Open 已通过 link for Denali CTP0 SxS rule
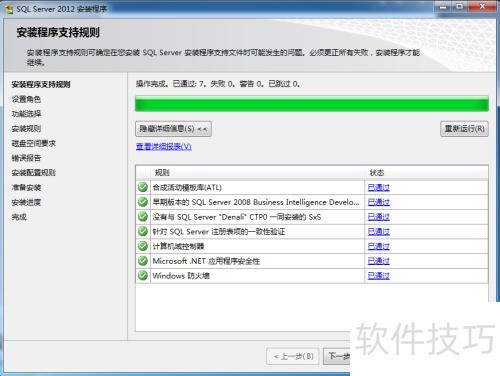Screen dimensions: 500x376 [x=379, y=217]
